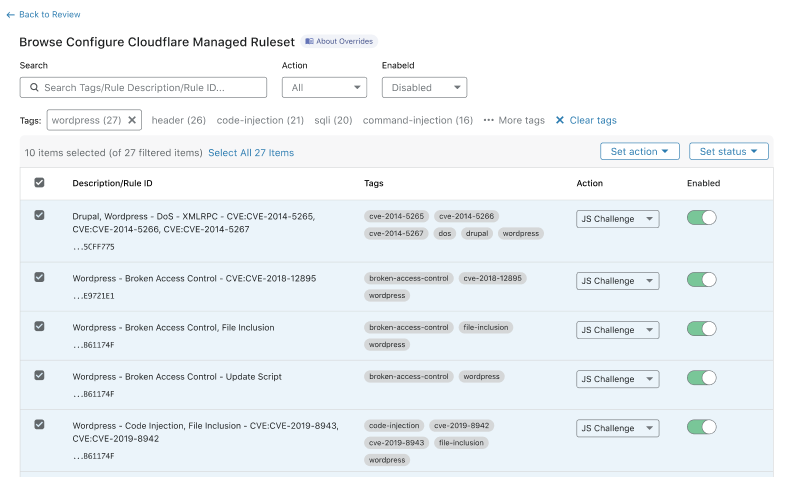Viewport: 794px width, 477px height.
Task: Filter by the sqli (20) tag
Action: [333, 120]
